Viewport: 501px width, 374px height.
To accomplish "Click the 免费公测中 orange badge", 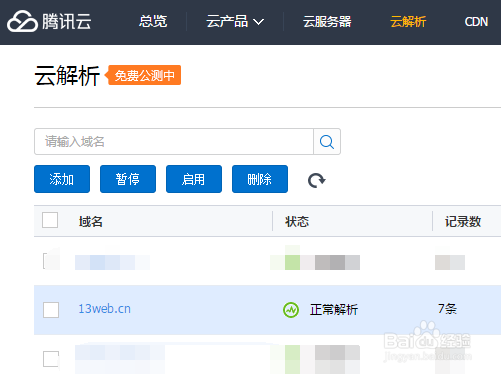I will tap(144, 75).
